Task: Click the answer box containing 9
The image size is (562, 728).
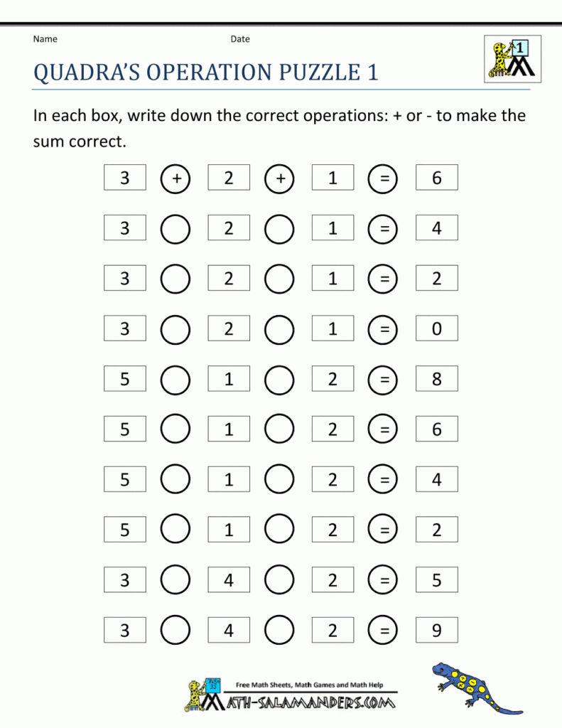Action: pos(436,631)
